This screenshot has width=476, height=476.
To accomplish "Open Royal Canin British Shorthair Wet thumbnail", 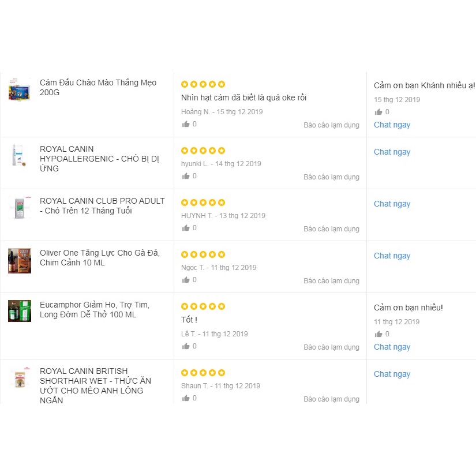I will [20, 379].
